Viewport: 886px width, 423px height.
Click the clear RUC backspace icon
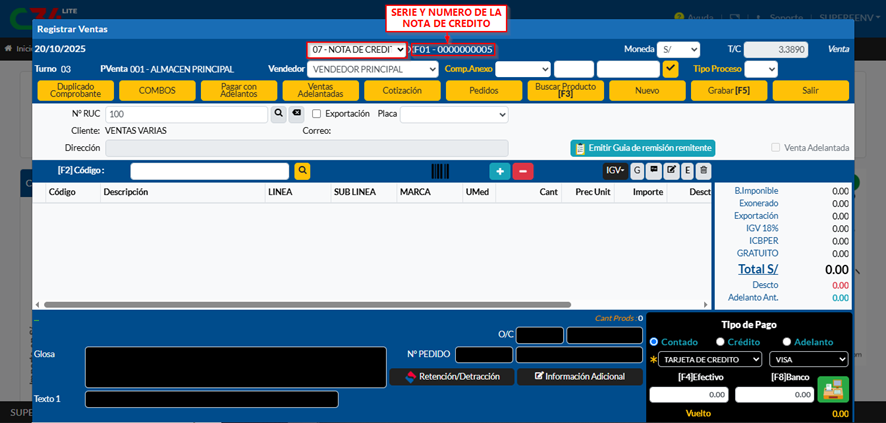click(x=296, y=114)
